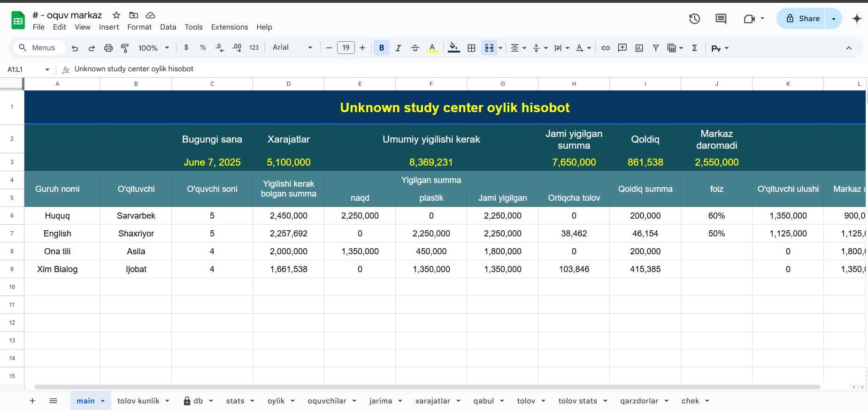Click the Print icon
This screenshot has height=410, width=868.
(108, 48)
